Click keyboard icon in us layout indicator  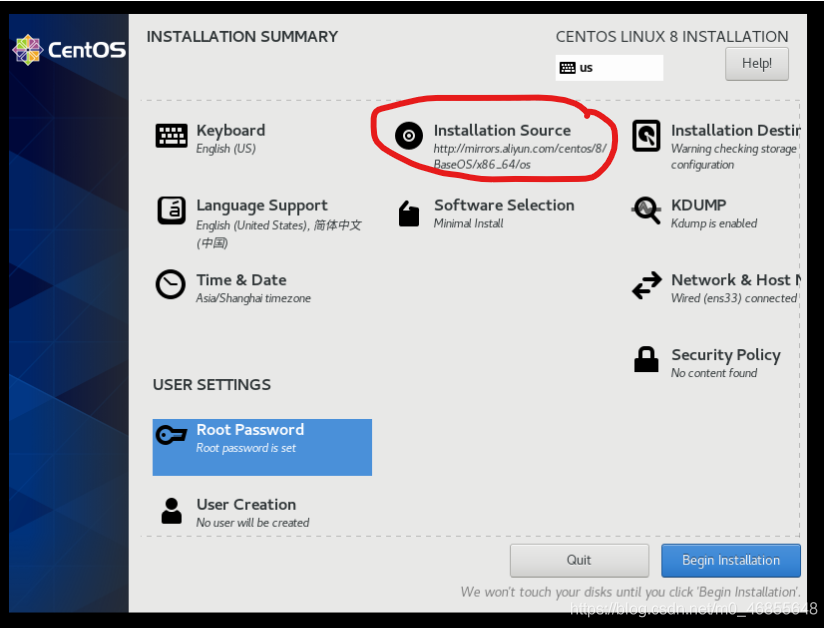coord(568,68)
